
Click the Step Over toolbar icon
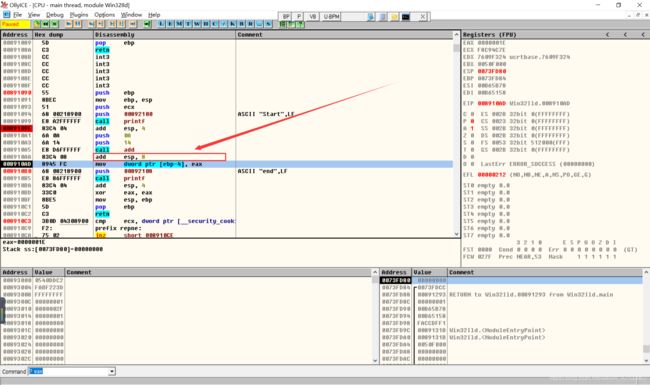click(100, 24)
